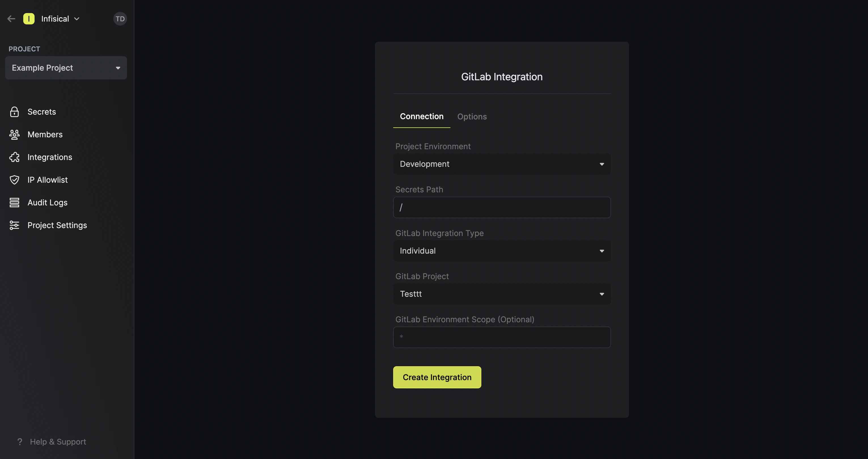Click the IP Allowlist shield icon
This screenshot has height=459, width=868.
point(14,180)
